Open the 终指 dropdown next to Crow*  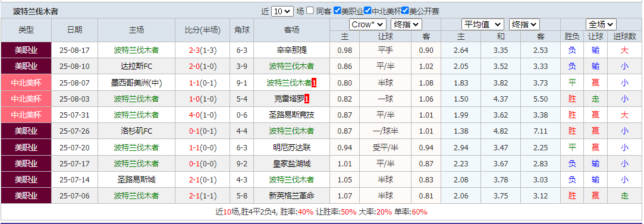(x=406, y=24)
